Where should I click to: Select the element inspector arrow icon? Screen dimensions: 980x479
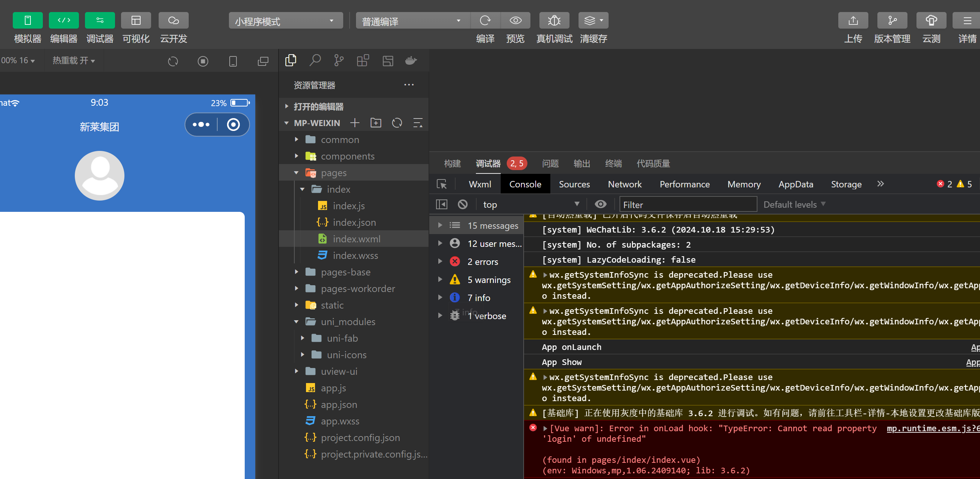click(x=442, y=184)
